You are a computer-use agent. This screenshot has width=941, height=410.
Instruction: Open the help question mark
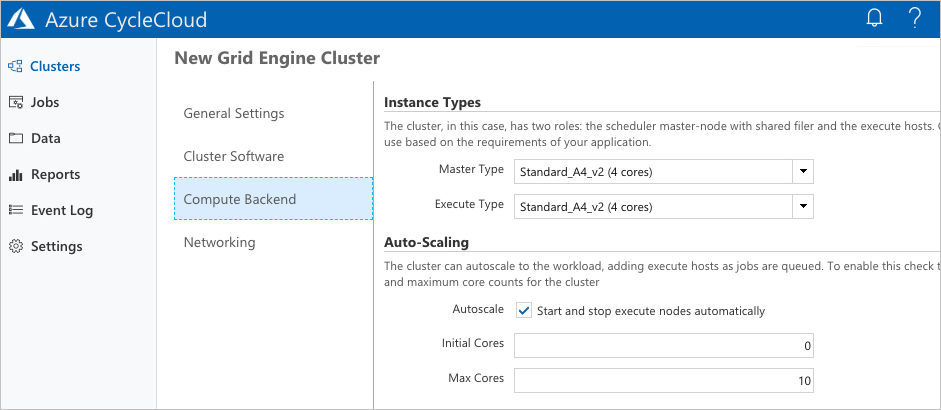914,18
